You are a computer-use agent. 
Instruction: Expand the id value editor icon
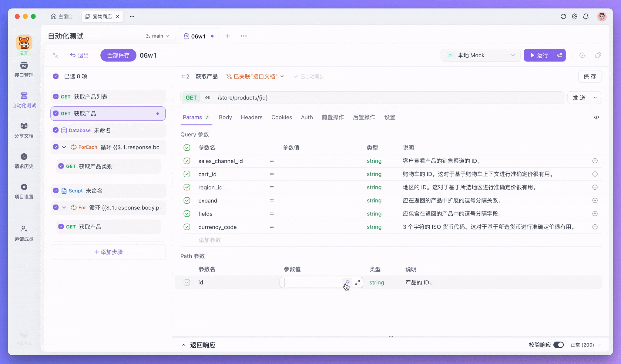[x=357, y=282]
